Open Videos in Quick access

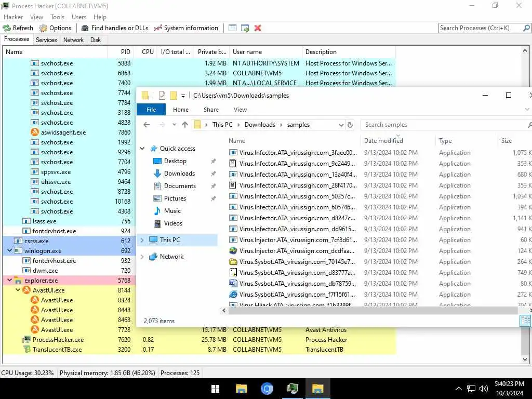[x=173, y=223]
